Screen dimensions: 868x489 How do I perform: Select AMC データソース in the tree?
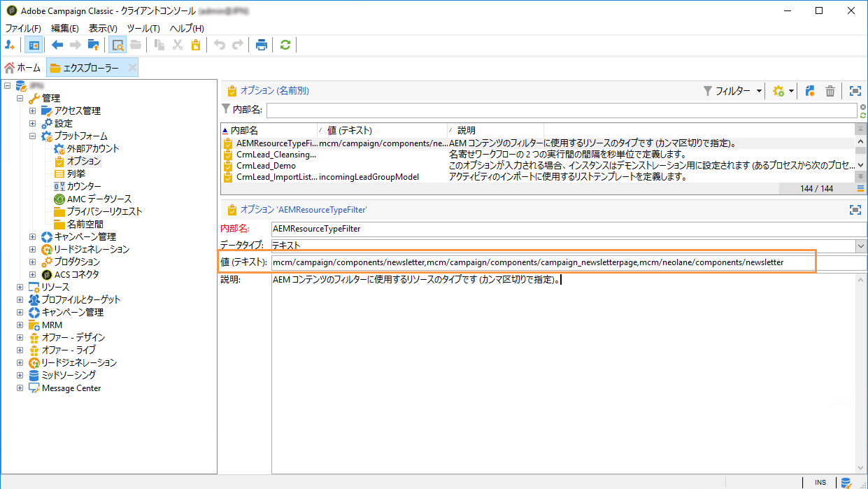[x=99, y=199]
